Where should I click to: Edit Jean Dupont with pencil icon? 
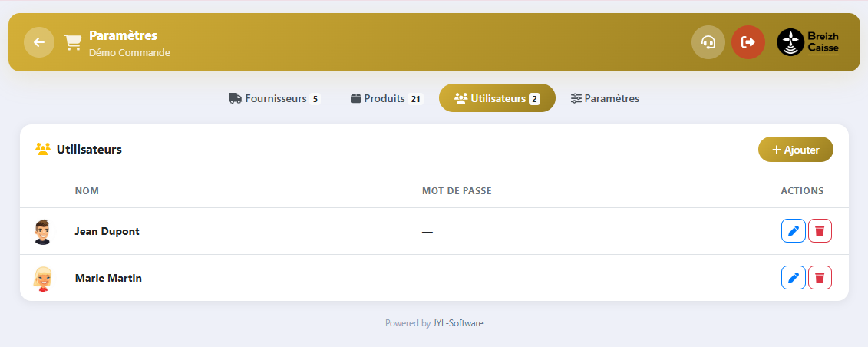point(793,231)
